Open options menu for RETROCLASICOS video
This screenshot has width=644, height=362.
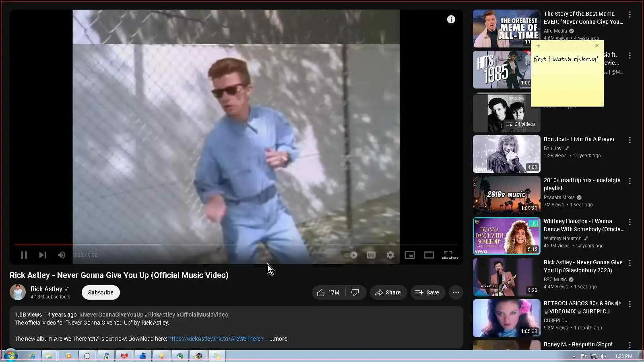coord(630,304)
